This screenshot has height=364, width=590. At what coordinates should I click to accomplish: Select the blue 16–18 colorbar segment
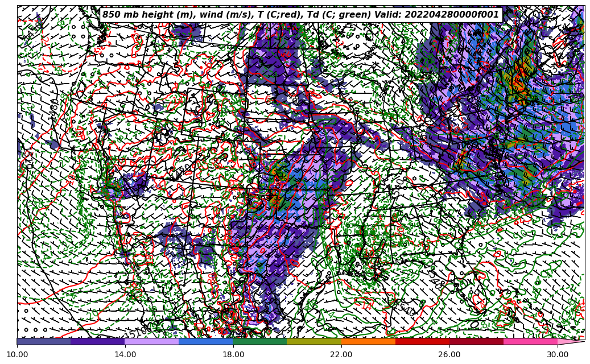[206, 341]
